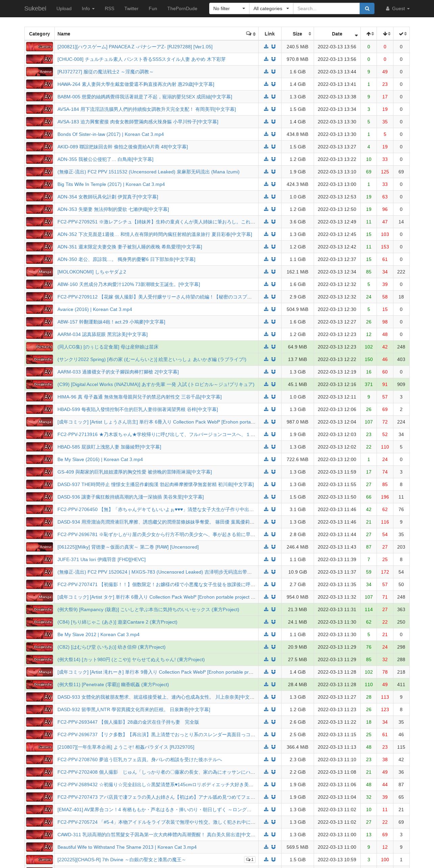Sort table by Size column
Viewport: 434px width, 868px height.
click(297, 34)
